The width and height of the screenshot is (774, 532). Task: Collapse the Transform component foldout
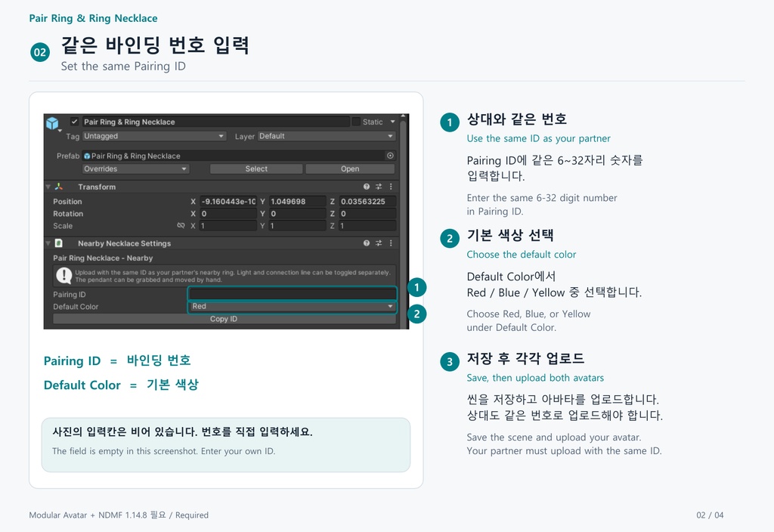(x=48, y=187)
